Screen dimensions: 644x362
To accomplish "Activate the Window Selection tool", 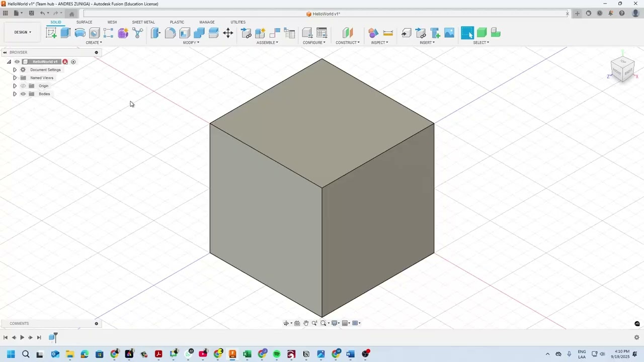I will click(x=467, y=33).
